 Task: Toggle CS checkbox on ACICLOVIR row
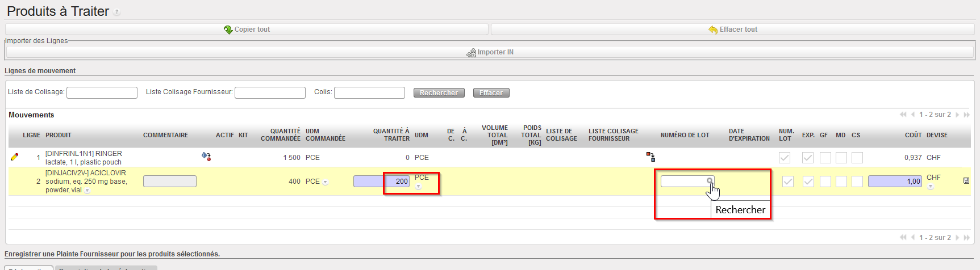(x=857, y=182)
